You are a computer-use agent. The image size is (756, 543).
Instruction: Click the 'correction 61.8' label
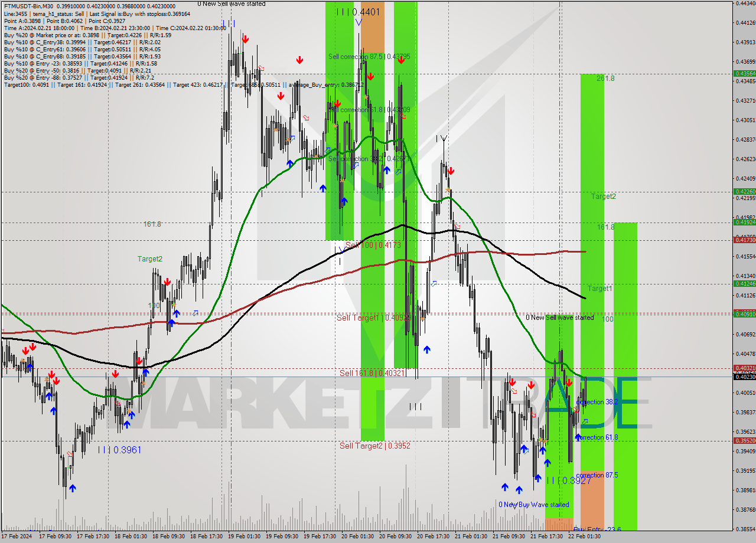click(597, 437)
